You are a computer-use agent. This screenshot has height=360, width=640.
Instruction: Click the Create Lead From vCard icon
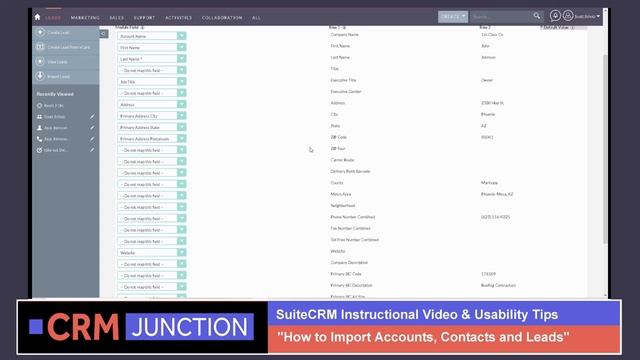coord(40,47)
